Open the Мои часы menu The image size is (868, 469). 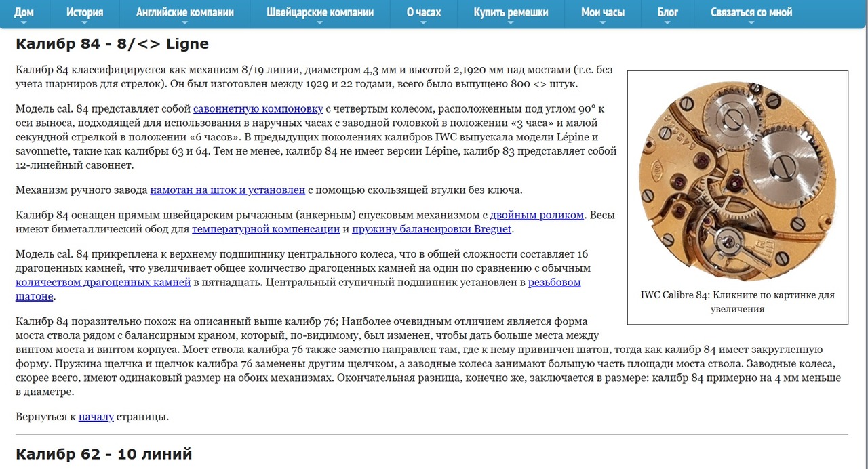[x=603, y=12]
